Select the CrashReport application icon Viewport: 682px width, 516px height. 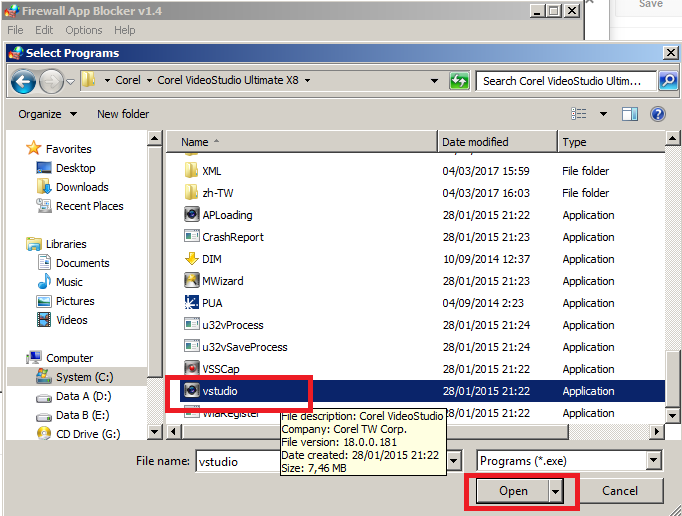[x=191, y=236]
